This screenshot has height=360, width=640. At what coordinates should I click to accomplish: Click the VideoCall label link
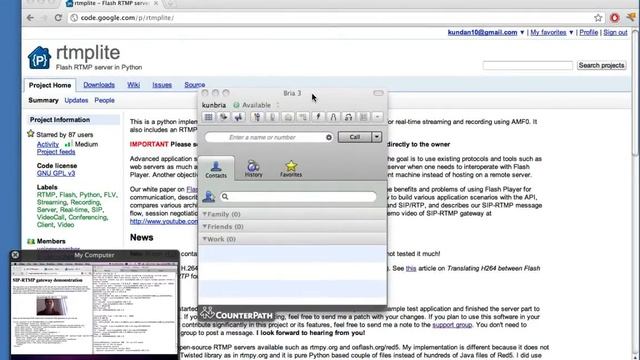(x=51, y=218)
